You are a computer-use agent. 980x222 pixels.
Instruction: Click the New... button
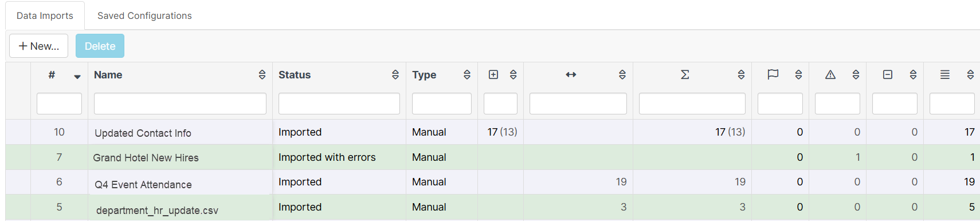click(x=38, y=46)
